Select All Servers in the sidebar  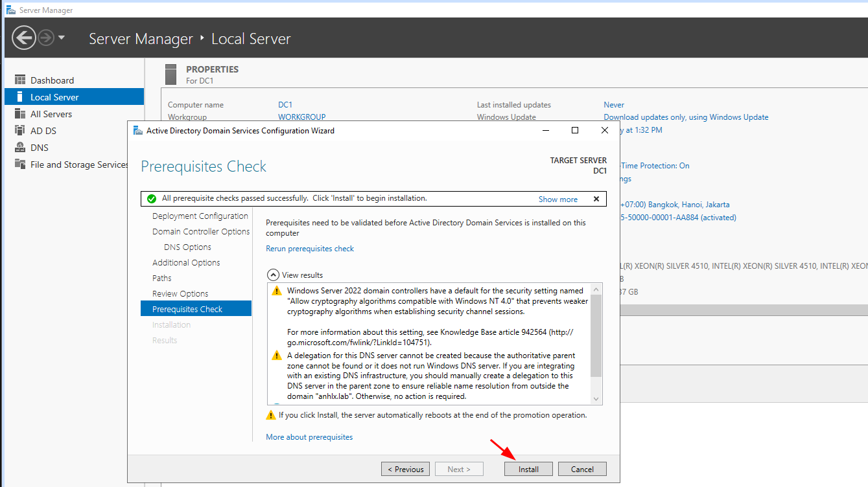point(51,114)
